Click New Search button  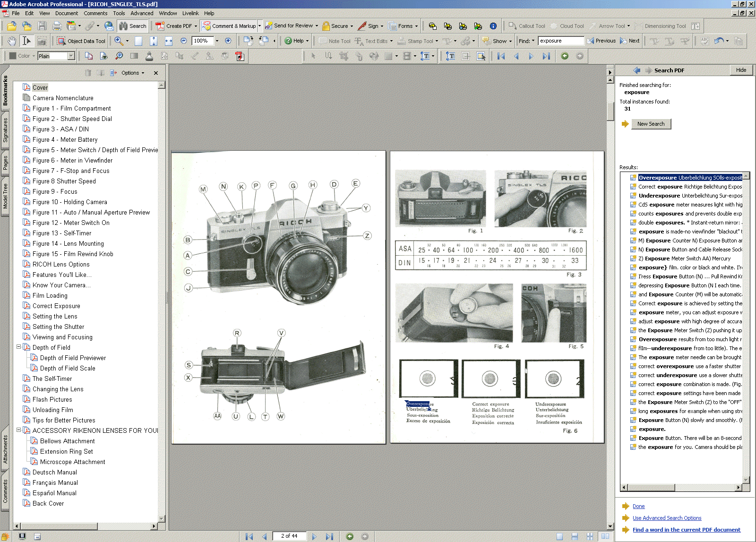coord(651,124)
